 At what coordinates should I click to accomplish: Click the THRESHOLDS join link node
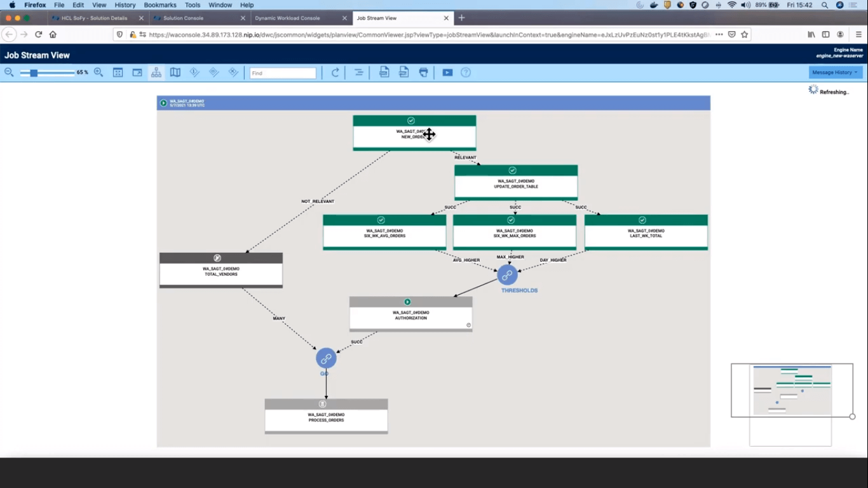point(507,275)
